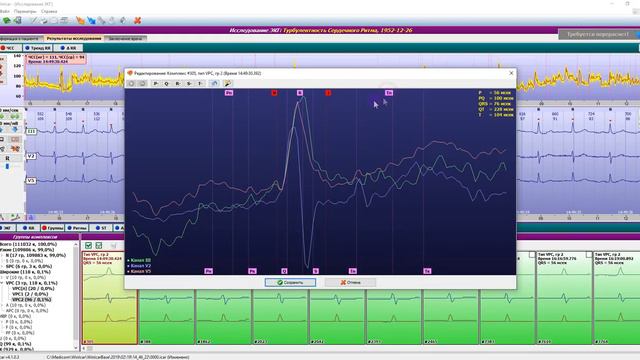Click the bottom Tк marker below the waveform

[427, 271]
